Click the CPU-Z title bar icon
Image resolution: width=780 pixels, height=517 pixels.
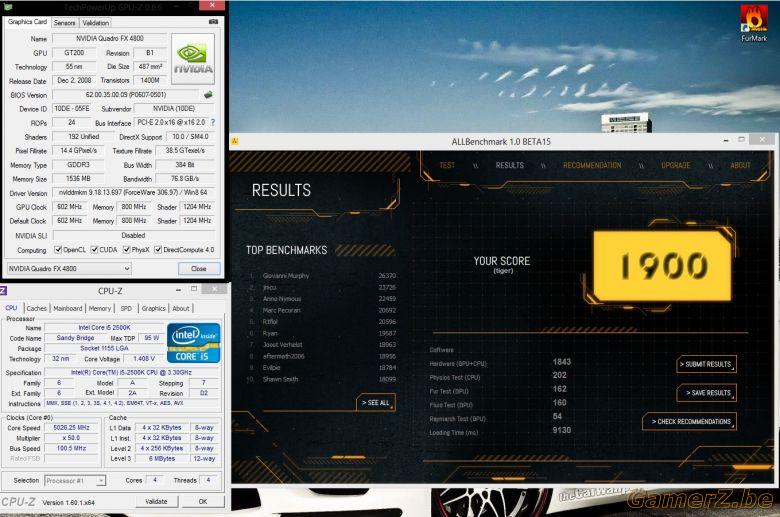tap(3, 291)
